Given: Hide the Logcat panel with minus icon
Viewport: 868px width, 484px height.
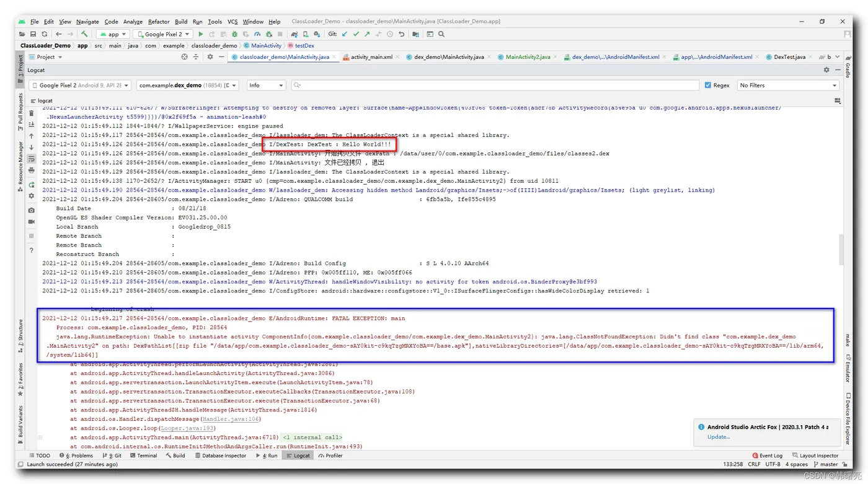Looking at the screenshot, I should click(836, 70).
